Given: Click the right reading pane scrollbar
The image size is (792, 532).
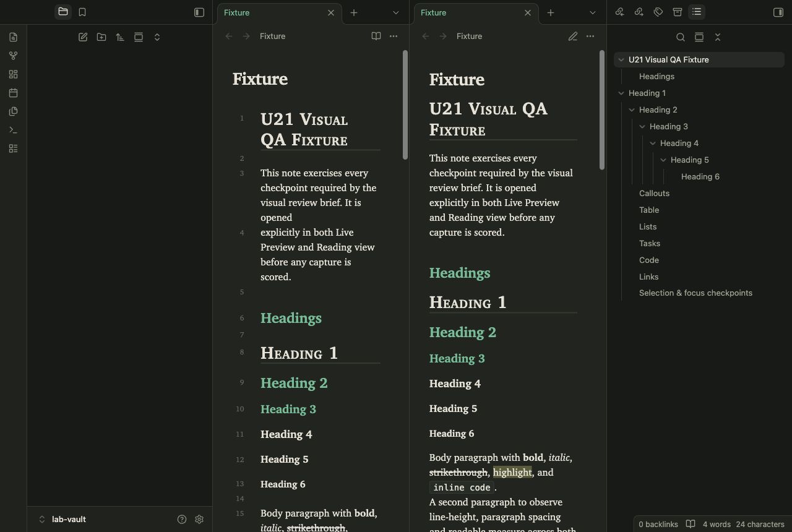Looking at the screenshot, I should pyautogui.click(x=602, y=110).
